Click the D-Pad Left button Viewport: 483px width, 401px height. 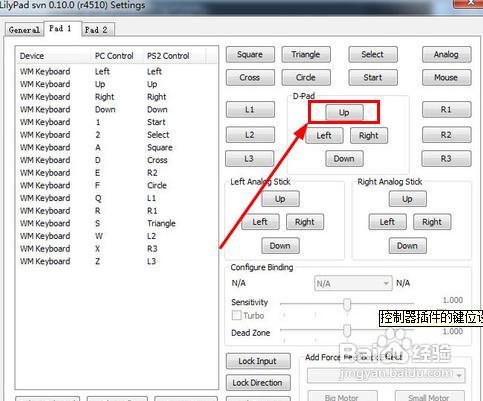324,135
